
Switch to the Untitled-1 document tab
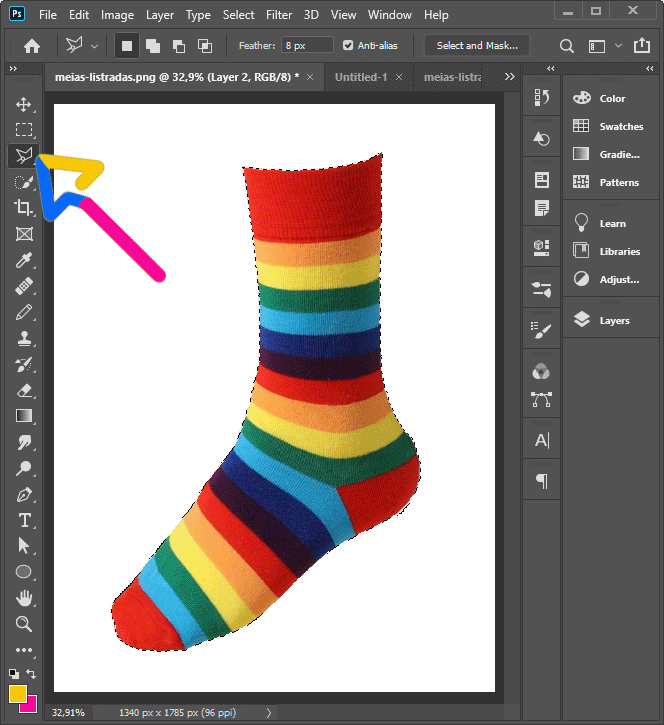click(x=361, y=77)
